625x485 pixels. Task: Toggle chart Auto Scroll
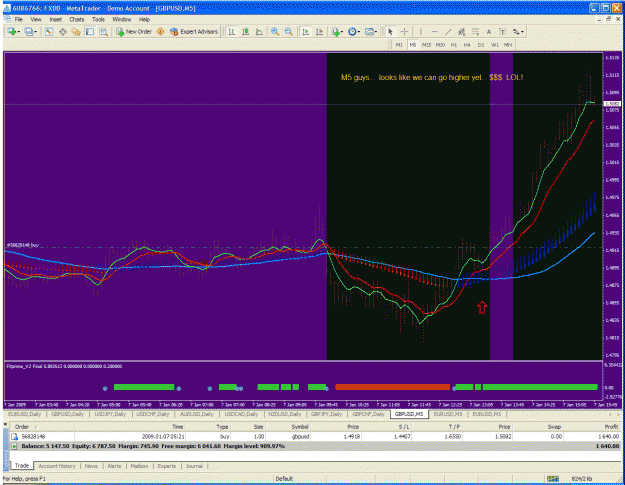pos(306,31)
